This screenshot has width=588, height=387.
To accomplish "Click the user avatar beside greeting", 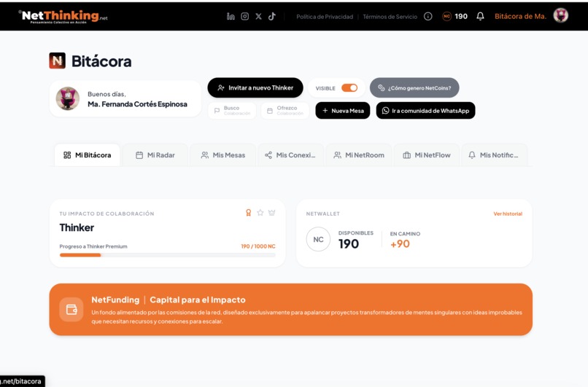I will 68,98.
